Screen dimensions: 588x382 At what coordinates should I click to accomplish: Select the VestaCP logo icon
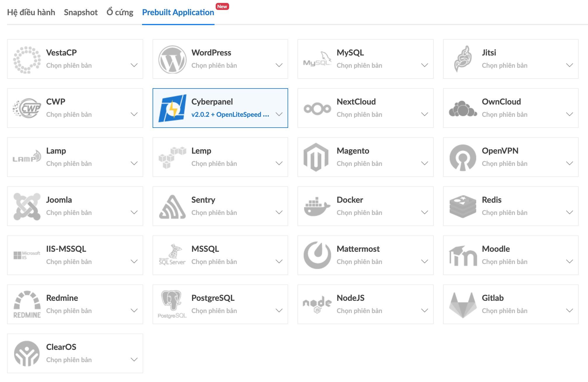tap(27, 60)
